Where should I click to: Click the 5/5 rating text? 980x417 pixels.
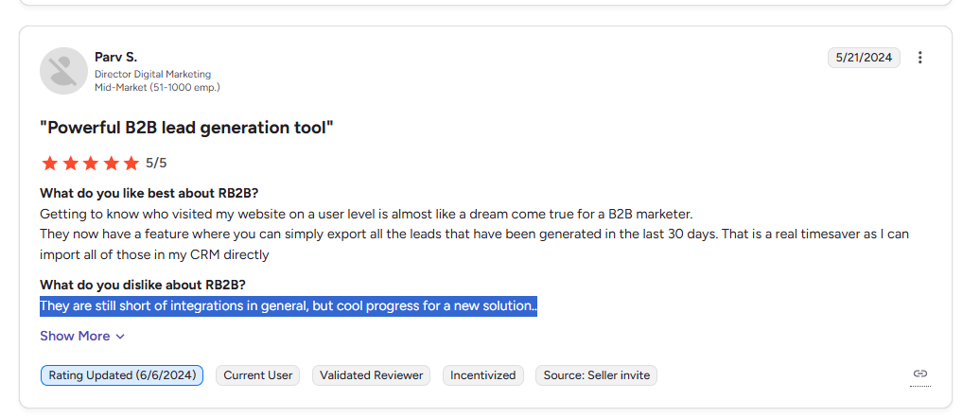click(x=156, y=164)
